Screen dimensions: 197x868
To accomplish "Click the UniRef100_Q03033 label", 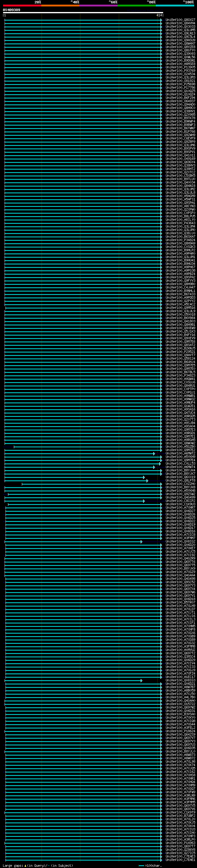I will click(180, 26).
